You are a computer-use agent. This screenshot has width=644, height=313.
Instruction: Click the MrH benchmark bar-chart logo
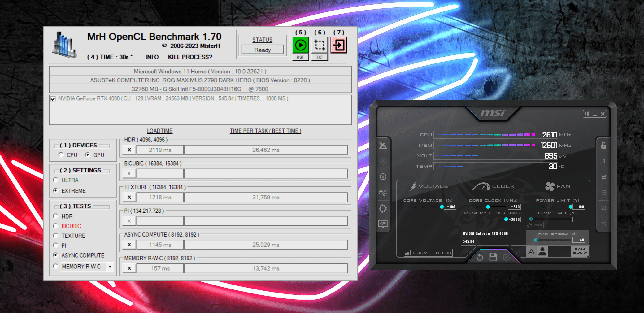64,45
